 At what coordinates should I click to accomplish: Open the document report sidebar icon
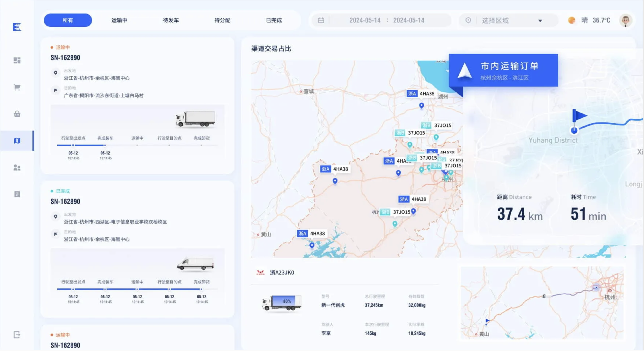click(17, 194)
